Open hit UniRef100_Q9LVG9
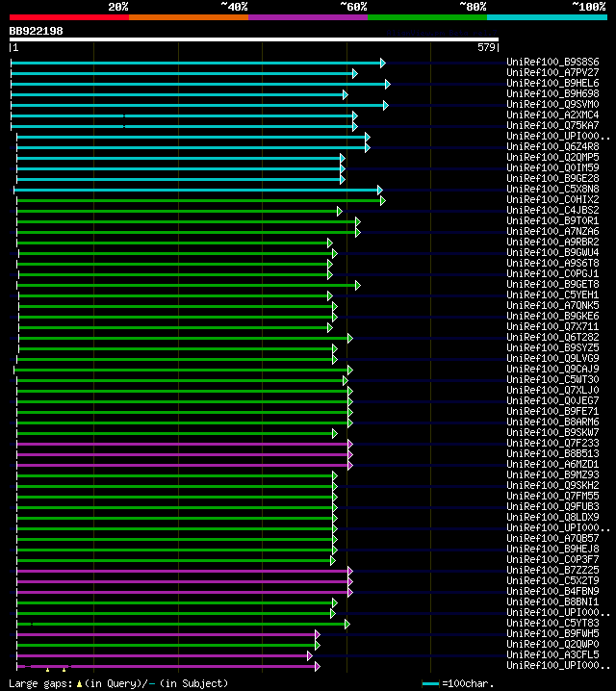The image size is (616, 691). point(552,358)
